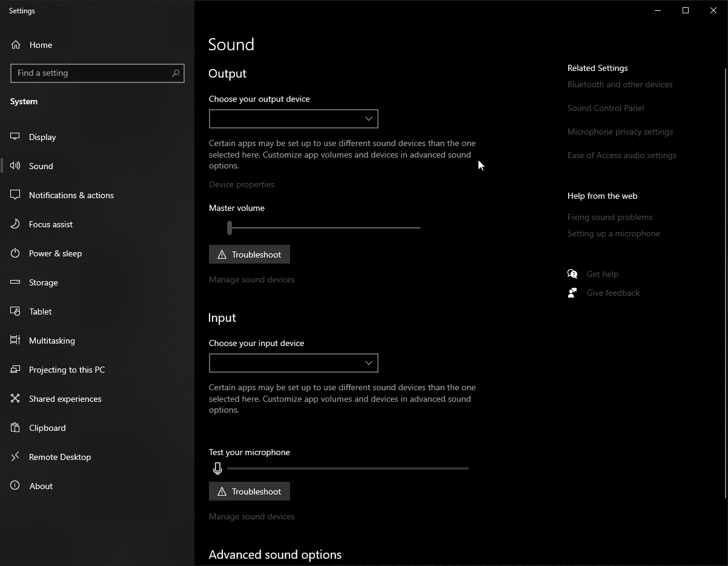Click the output Troubleshoot button
728x566 pixels.
pos(249,254)
